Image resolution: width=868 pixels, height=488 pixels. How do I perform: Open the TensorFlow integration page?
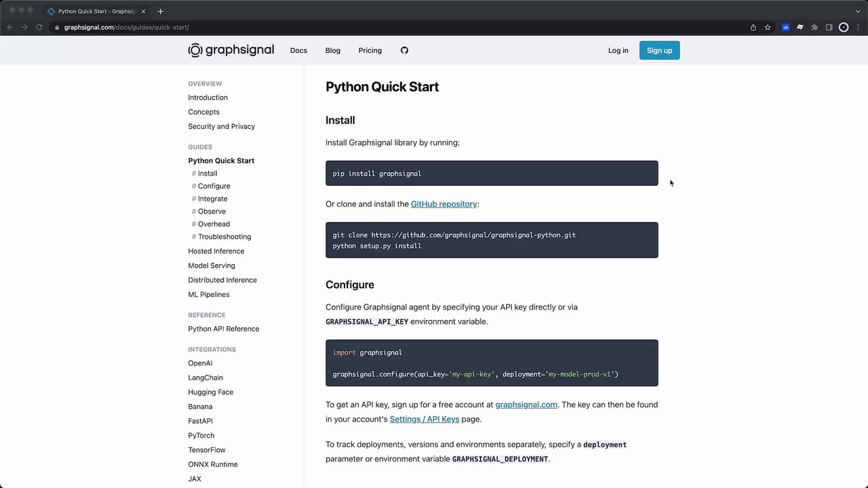coord(207,450)
